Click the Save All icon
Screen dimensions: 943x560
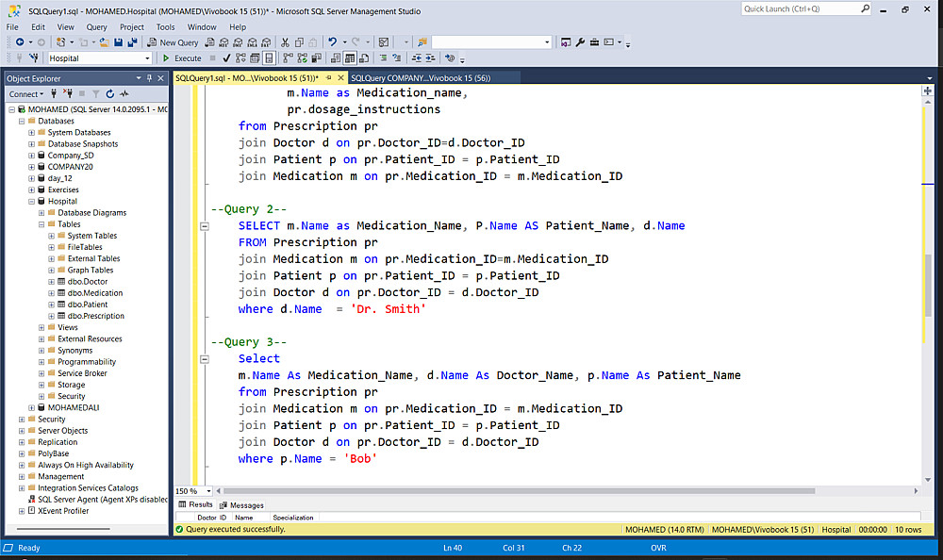(132, 42)
